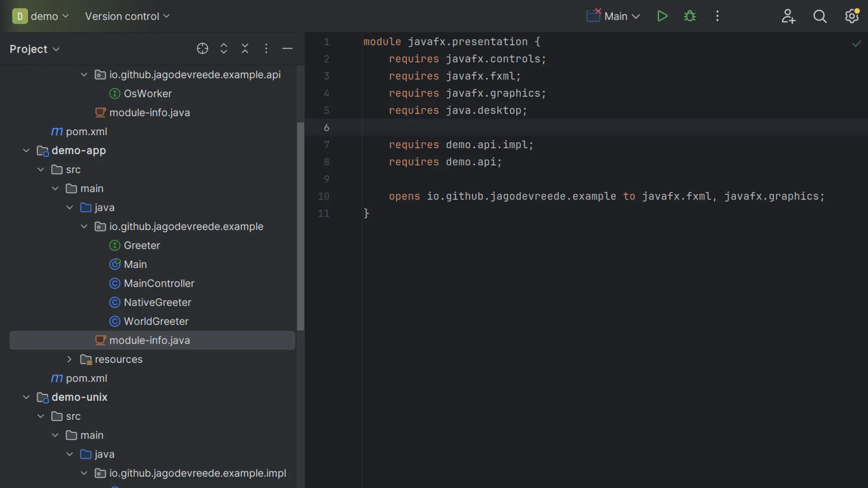Expand the resources folder

[70, 359]
